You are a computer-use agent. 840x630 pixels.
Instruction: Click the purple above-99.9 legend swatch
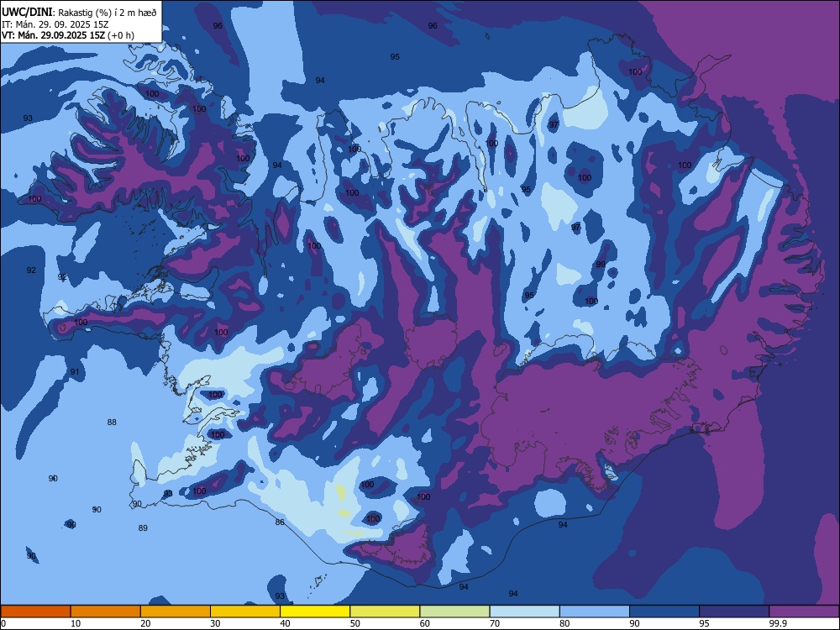tap(804, 612)
